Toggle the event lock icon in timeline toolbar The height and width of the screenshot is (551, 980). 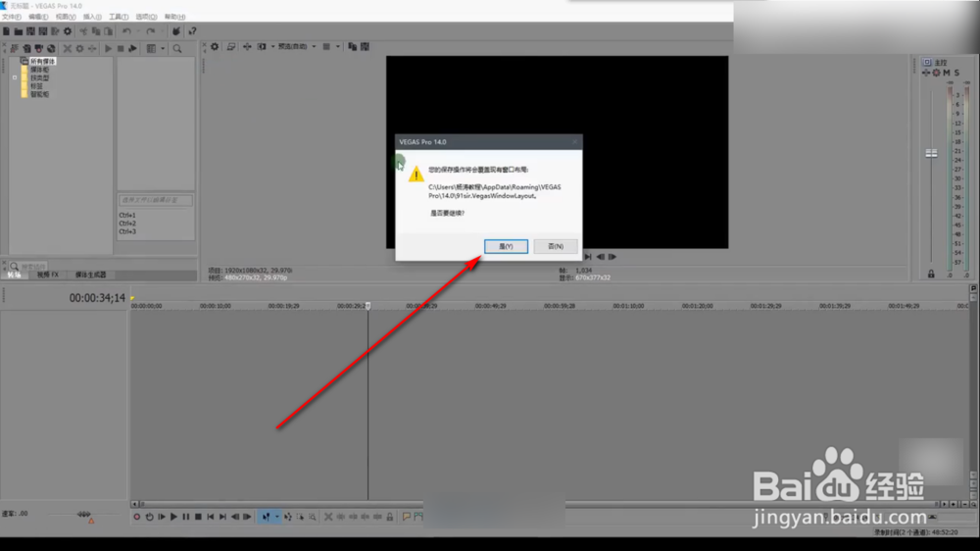tap(390, 517)
